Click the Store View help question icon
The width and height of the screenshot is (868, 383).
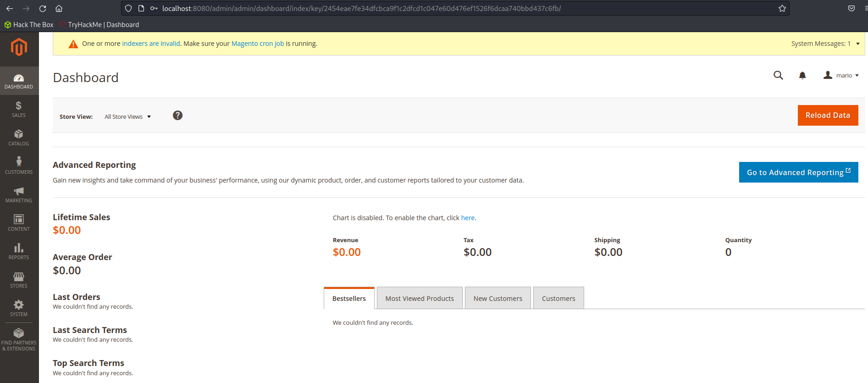point(177,116)
